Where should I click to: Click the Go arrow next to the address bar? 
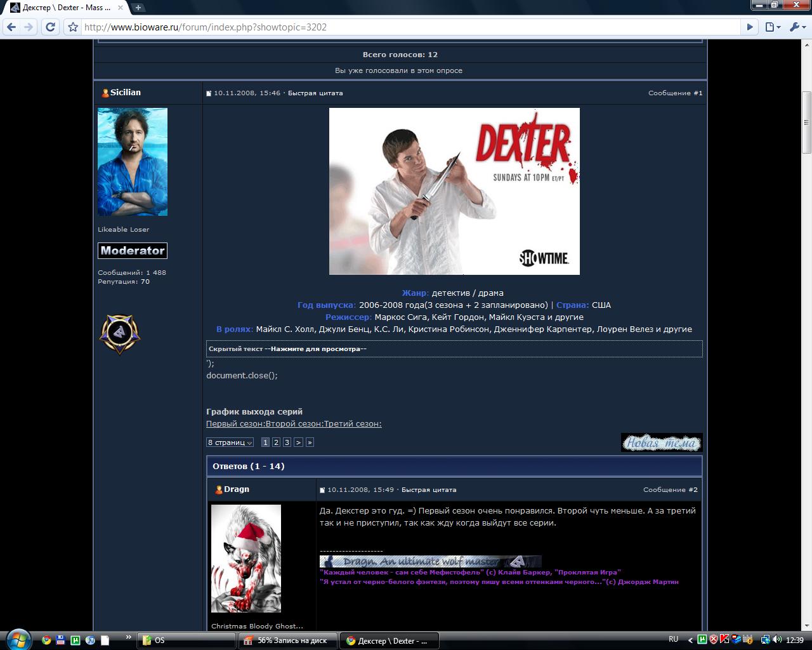click(750, 27)
